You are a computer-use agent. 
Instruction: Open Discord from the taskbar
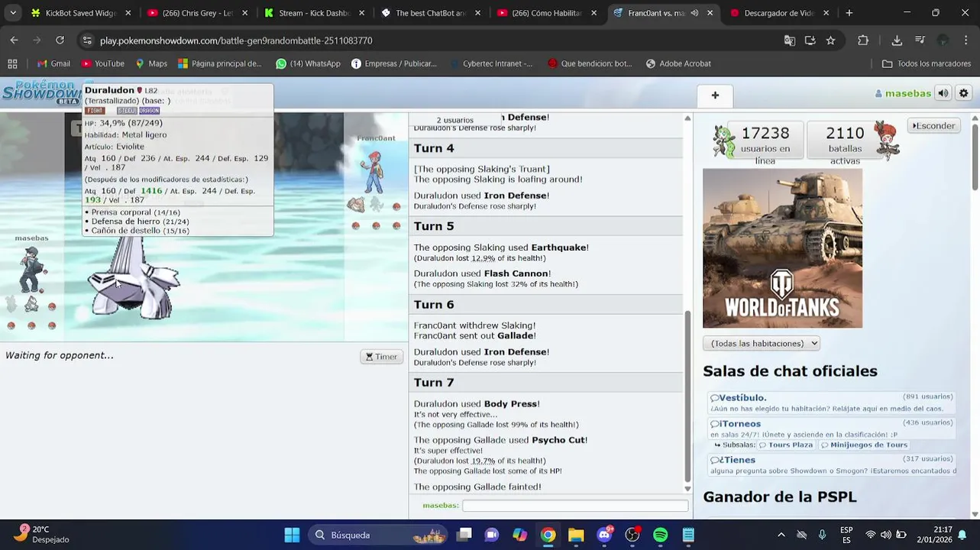coord(604,535)
